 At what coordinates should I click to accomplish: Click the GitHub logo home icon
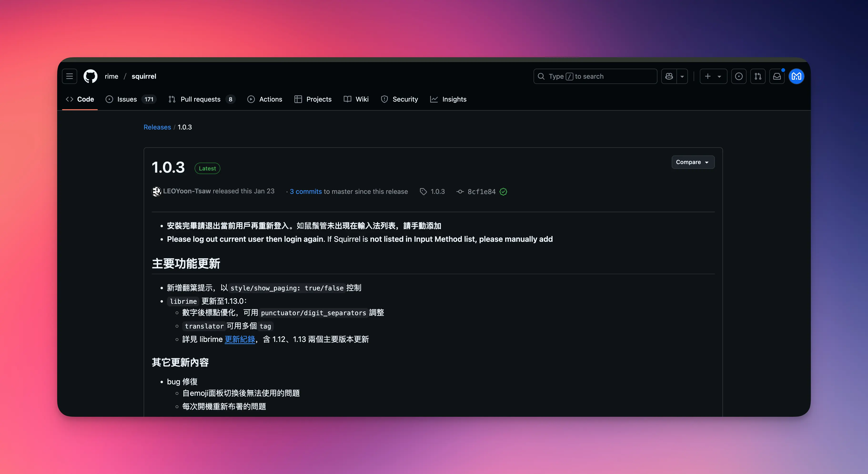click(x=90, y=76)
